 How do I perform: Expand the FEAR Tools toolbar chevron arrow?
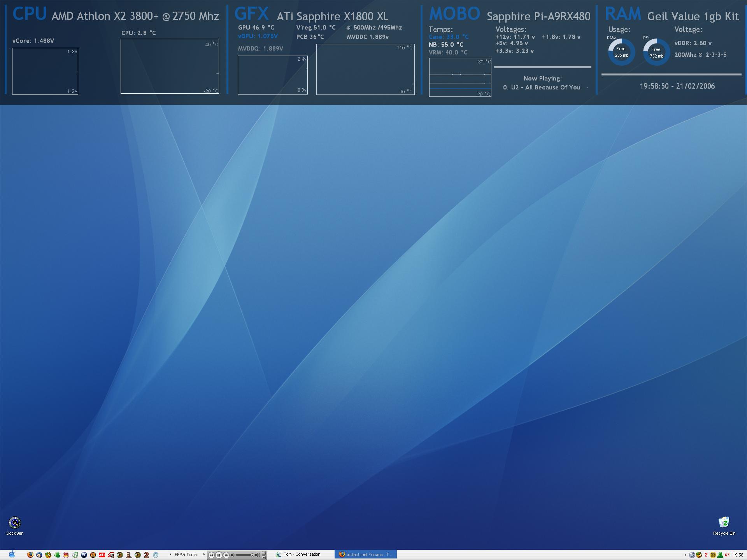coord(204,555)
